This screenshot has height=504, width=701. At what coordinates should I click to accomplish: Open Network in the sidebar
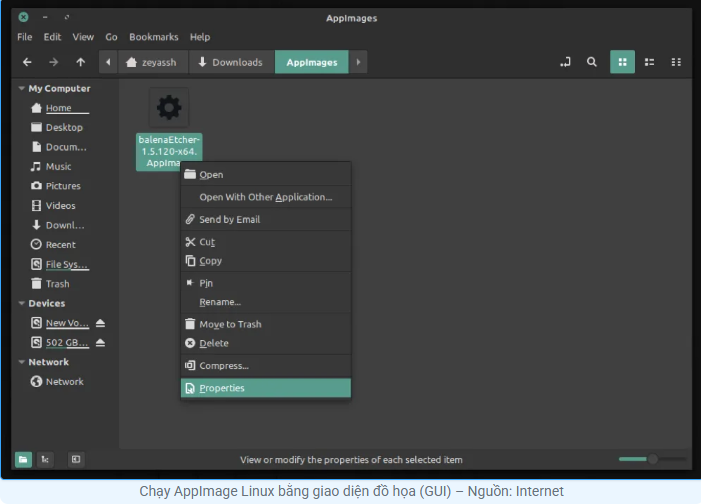pyautogui.click(x=57, y=381)
